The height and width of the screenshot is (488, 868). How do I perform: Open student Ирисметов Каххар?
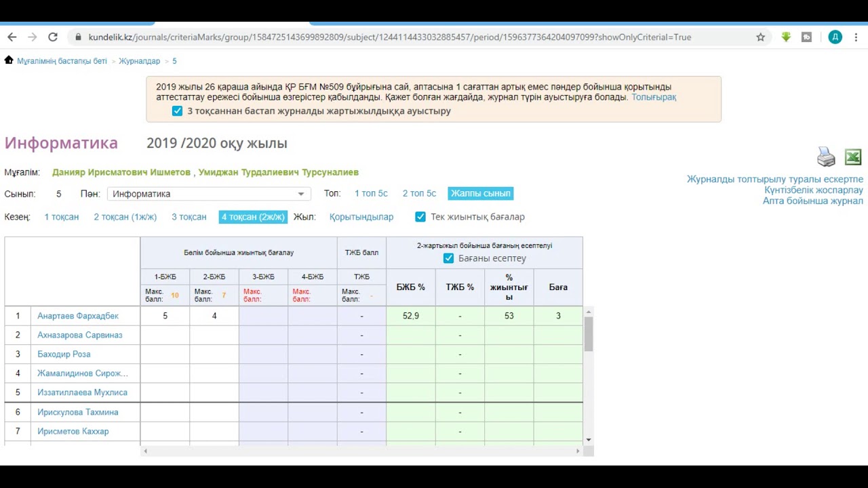point(73,431)
